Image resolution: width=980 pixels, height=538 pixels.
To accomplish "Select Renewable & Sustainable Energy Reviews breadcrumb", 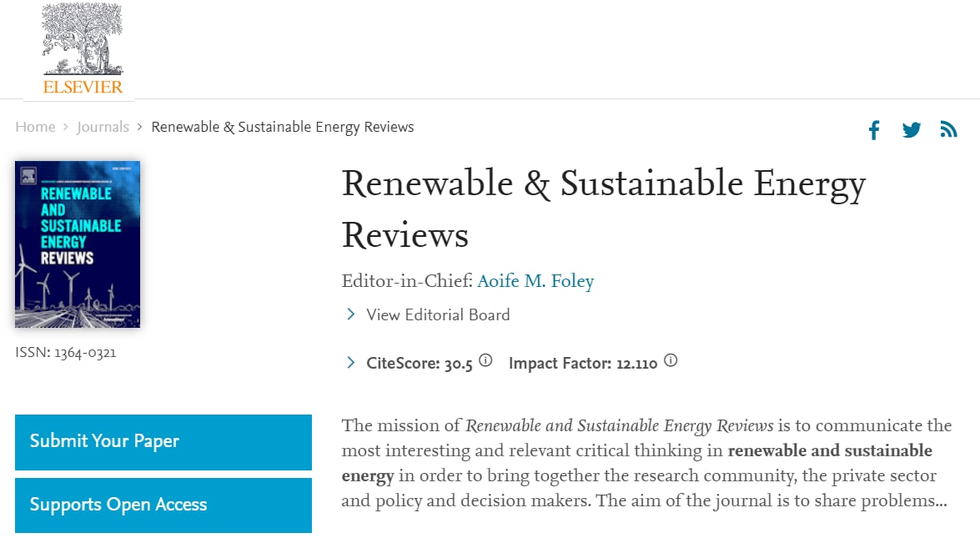I will pyautogui.click(x=283, y=127).
